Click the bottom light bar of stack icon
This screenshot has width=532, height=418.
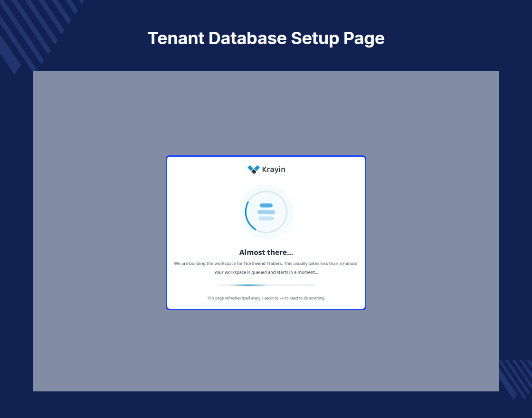coord(266,218)
